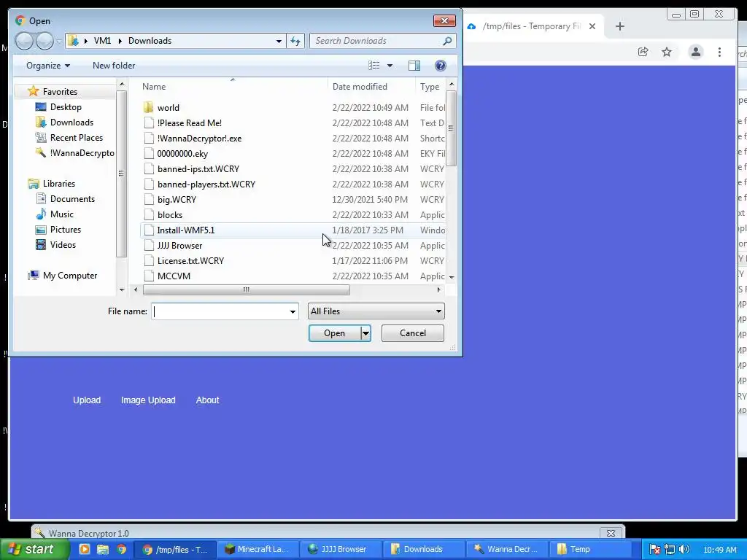747x560 pixels.
Task: Open Pictures library
Action: (x=65, y=230)
